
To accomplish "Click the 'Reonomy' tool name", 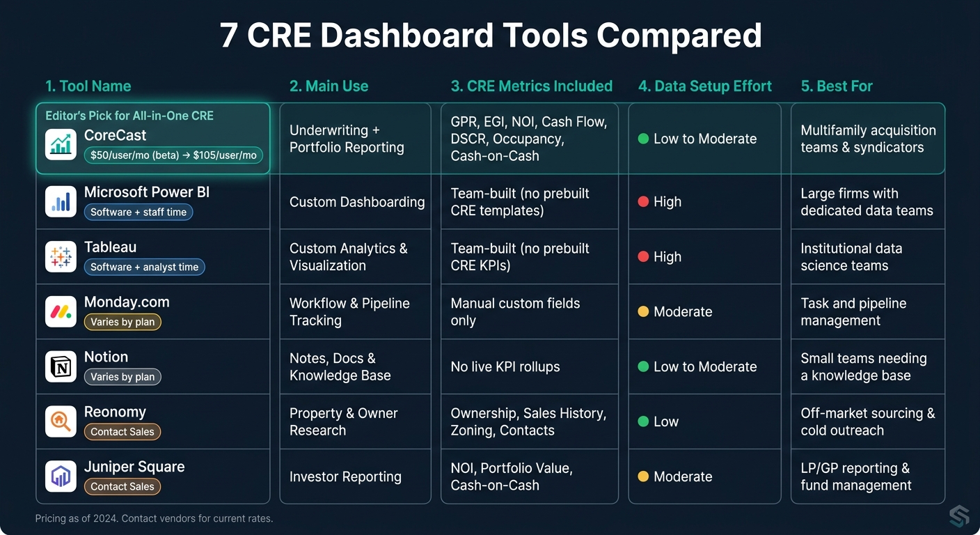I will (115, 412).
